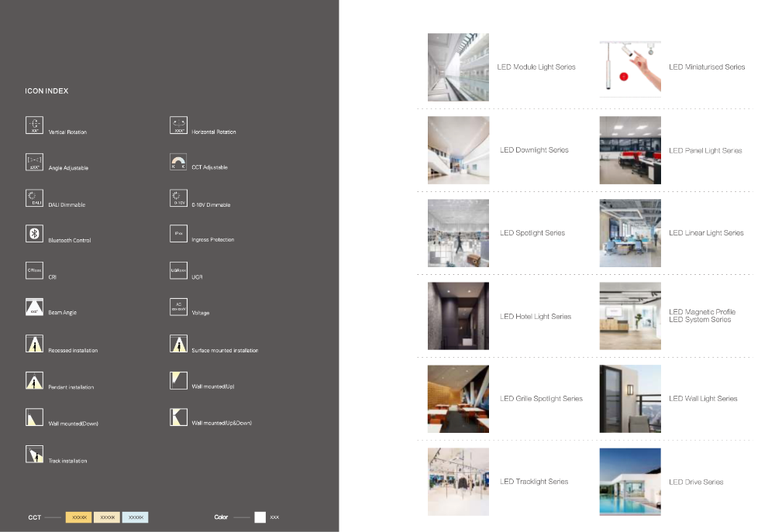
Task: Click the Ingress Protection icon
Action: click(178, 234)
